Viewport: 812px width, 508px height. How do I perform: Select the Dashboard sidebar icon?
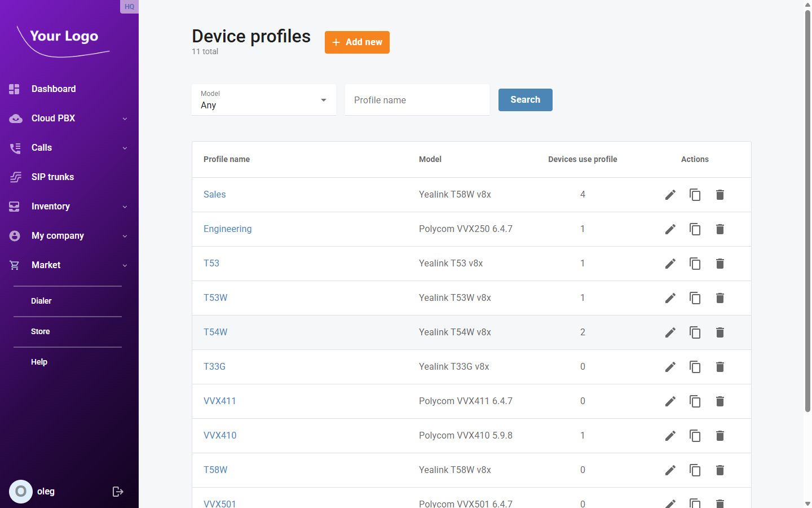click(x=14, y=89)
